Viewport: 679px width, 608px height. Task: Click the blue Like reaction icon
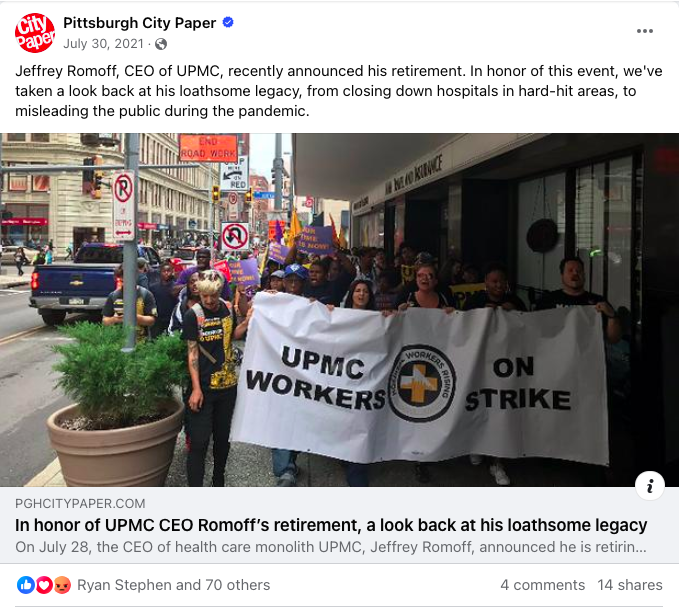point(26,585)
